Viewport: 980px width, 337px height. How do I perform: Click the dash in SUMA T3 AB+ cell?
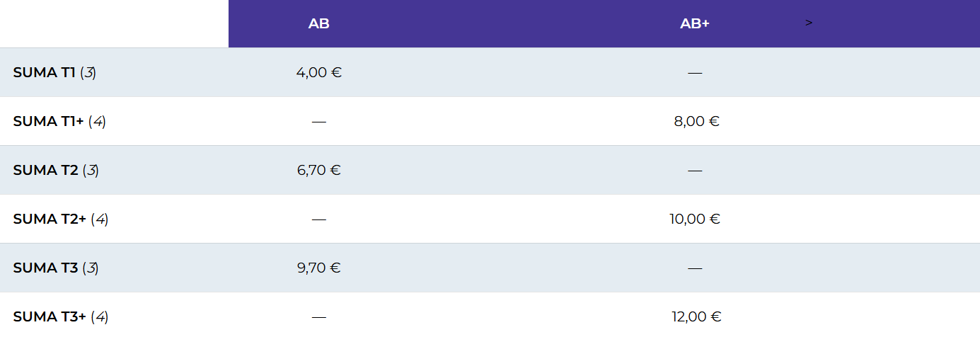click(x=695, y=268)
